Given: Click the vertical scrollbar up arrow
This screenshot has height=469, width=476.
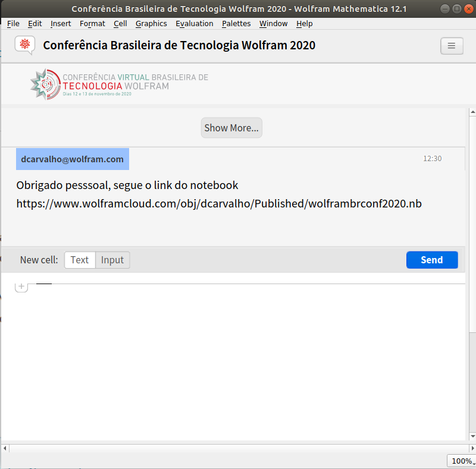Looking at the screenshot, I should pyautogui.click(x=472, y=112).
